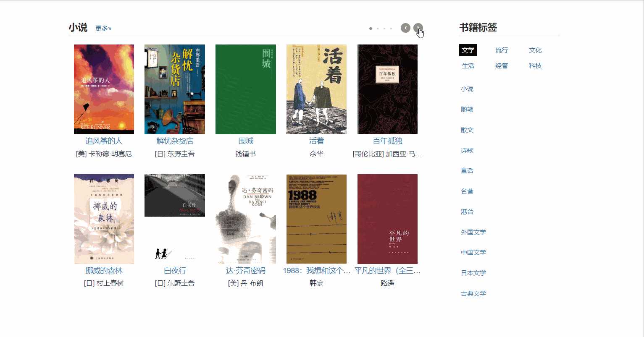The image size is (644, 337).
Task: Open the 活着 book cover image
Action: tap(316, 89)
